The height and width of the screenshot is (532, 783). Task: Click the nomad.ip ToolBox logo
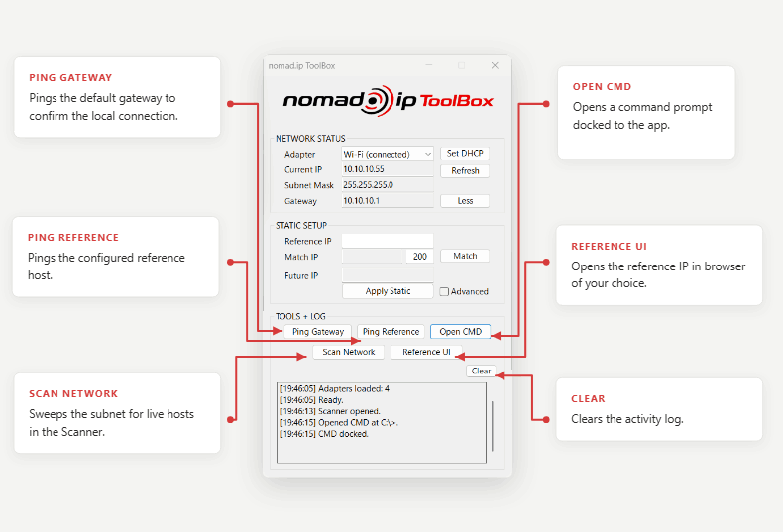(x=388, y=101)
